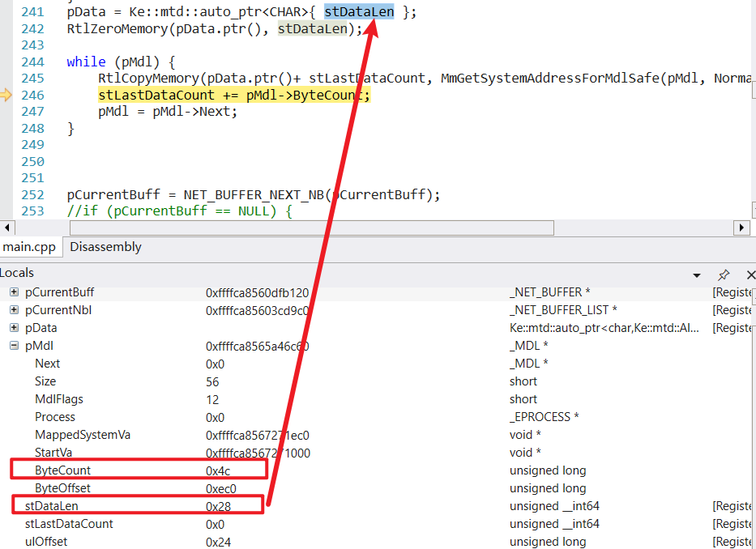Click the value 56 of Size
The height and width of the screenshot is (549, 756).
(212, 381)
